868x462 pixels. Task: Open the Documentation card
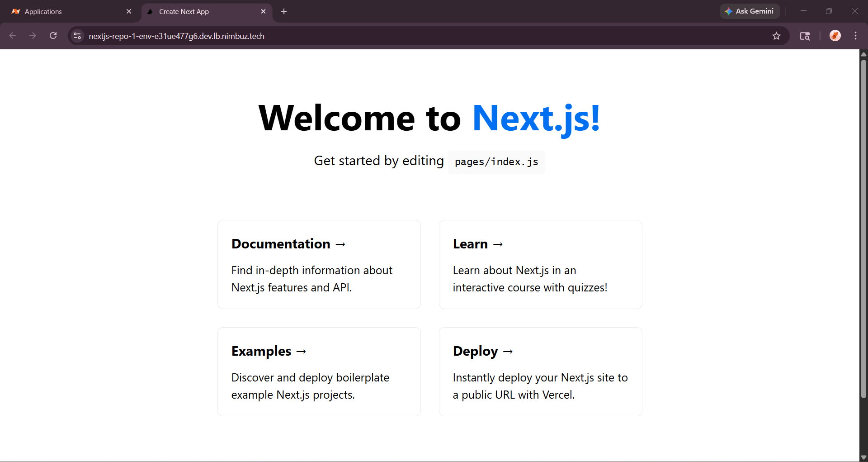(x=319, y=264)
